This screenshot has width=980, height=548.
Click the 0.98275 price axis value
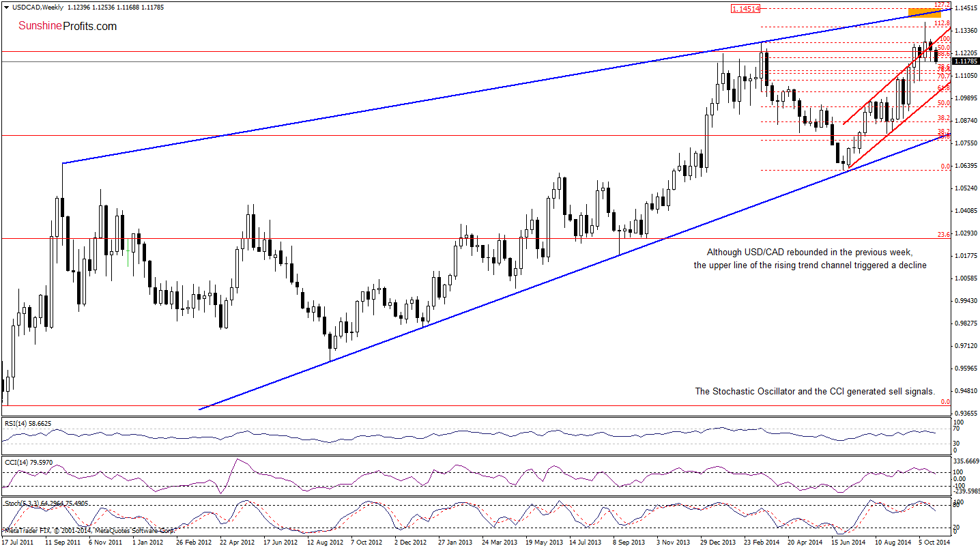pos(967,323)
